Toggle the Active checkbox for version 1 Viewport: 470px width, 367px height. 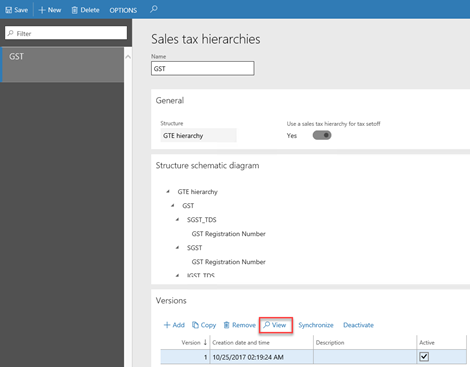424,357
